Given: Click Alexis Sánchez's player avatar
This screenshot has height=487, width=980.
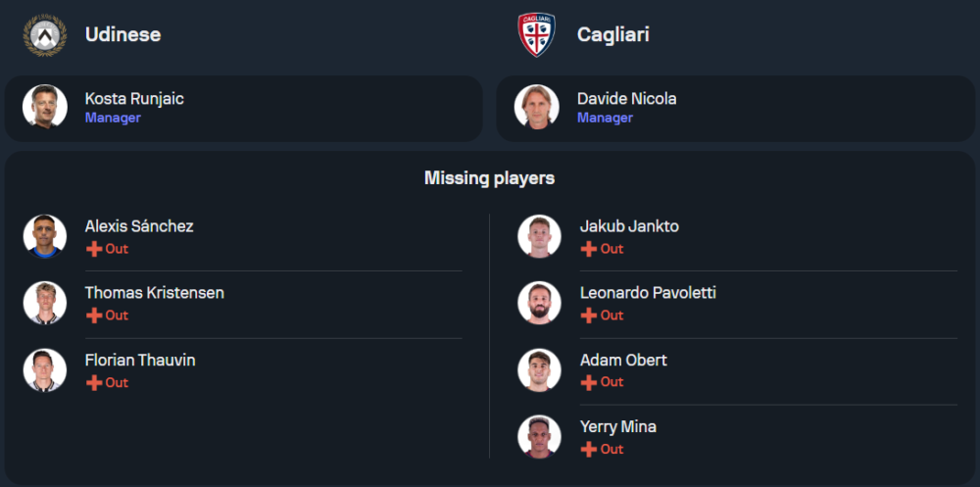Looking at the screenshot, I should click(x=45, y=236).
